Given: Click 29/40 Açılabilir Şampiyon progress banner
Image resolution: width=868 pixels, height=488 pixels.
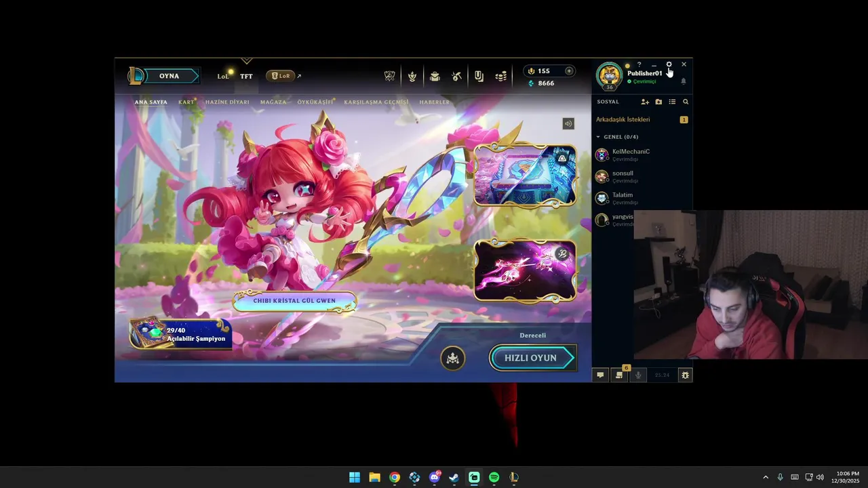Looking at the screenshot, I should pos(181,333).
